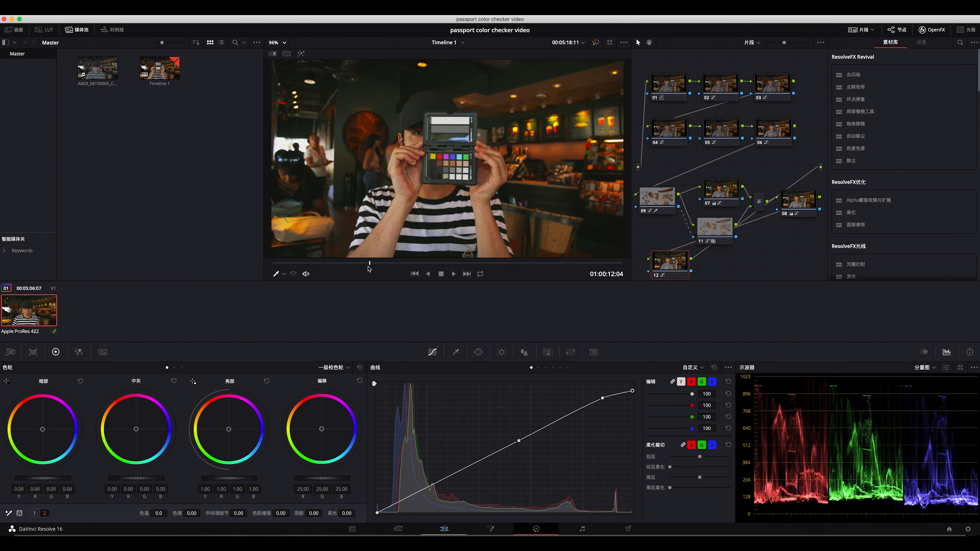Toggle the green channel edit button

pos(702,381)
